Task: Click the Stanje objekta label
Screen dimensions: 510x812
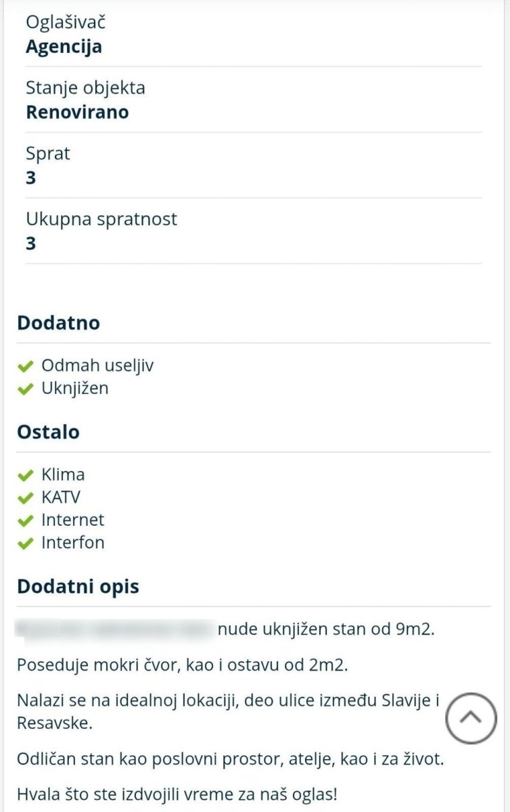Action: click(85, 88)
